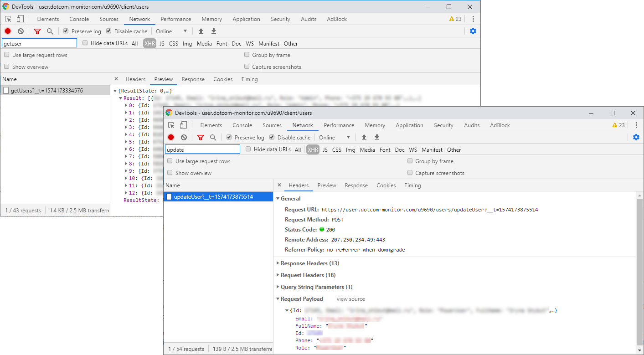Open network settings gear in front window
Viewport: 644px width, 355px height.
[x=636, y=137]
